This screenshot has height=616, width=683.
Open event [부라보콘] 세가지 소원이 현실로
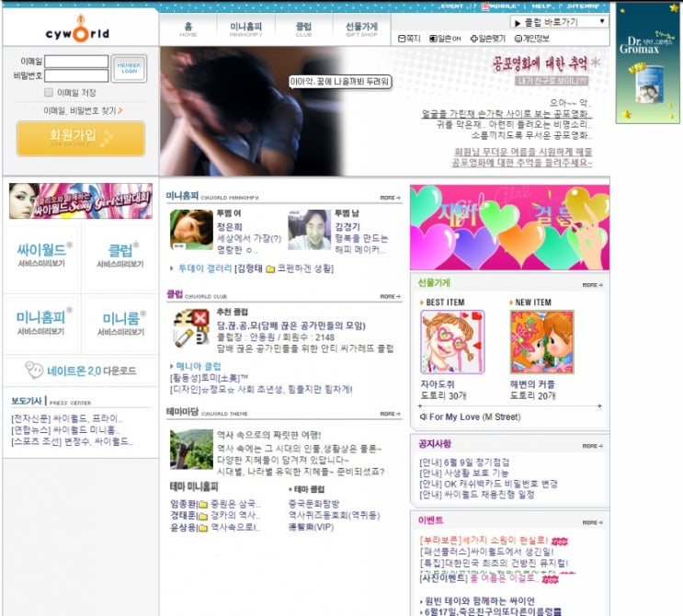[x=484, y=541]
